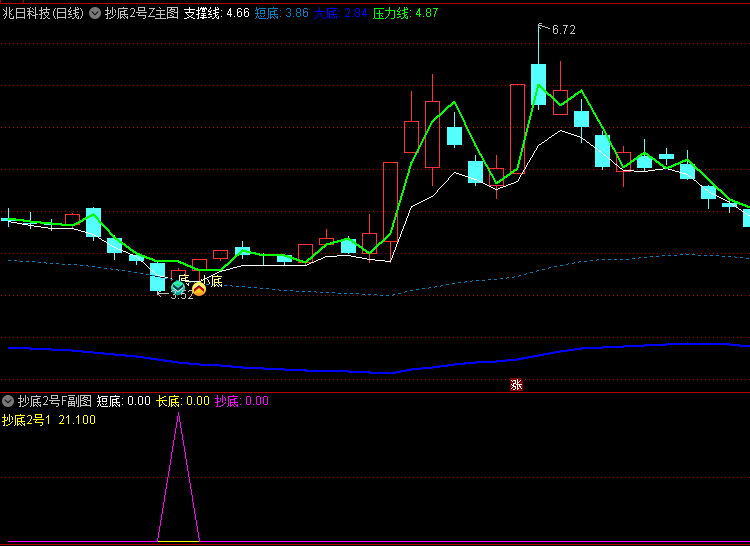Click the orange up-chevron signal marker

click(x=199, y=289)
